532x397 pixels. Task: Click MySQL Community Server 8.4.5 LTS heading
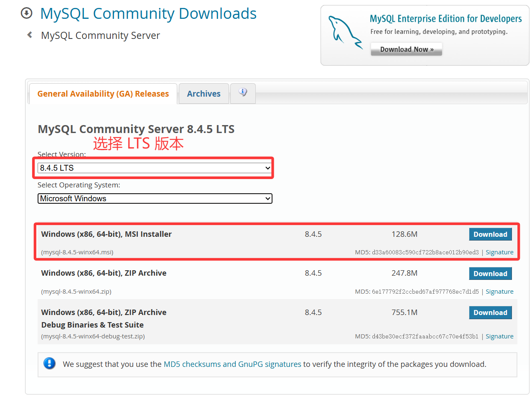pyautogui.click(x=136, y=129)
